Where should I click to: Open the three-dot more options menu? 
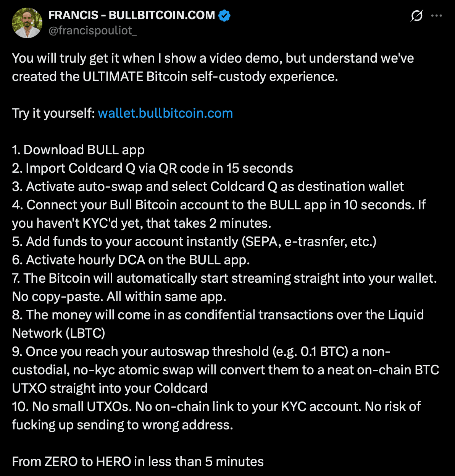(x=436, y=16)
